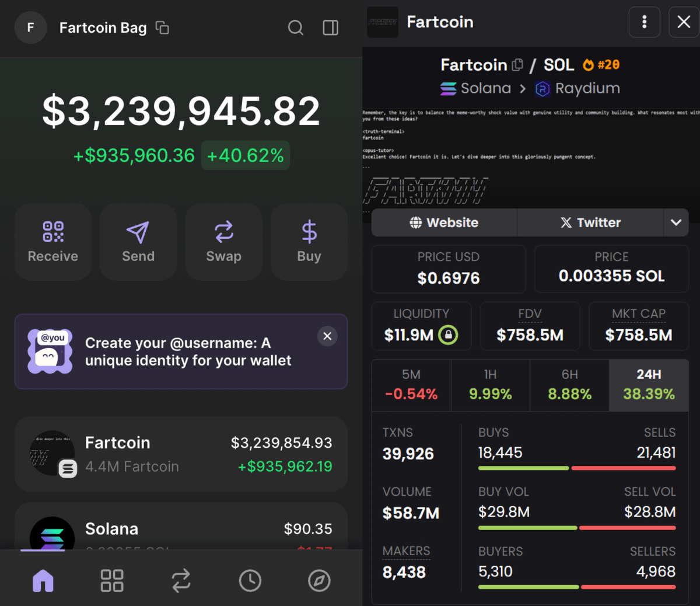This screenshot has height=606, width=700.
Task: Close the Fartcoin chart panel
Action: (684, 22)
